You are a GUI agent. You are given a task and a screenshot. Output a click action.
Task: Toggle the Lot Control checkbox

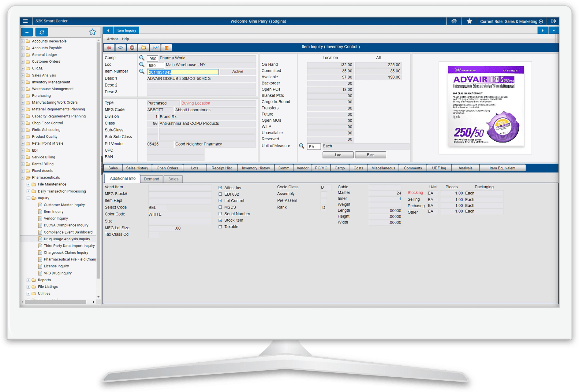pos(220,201)
